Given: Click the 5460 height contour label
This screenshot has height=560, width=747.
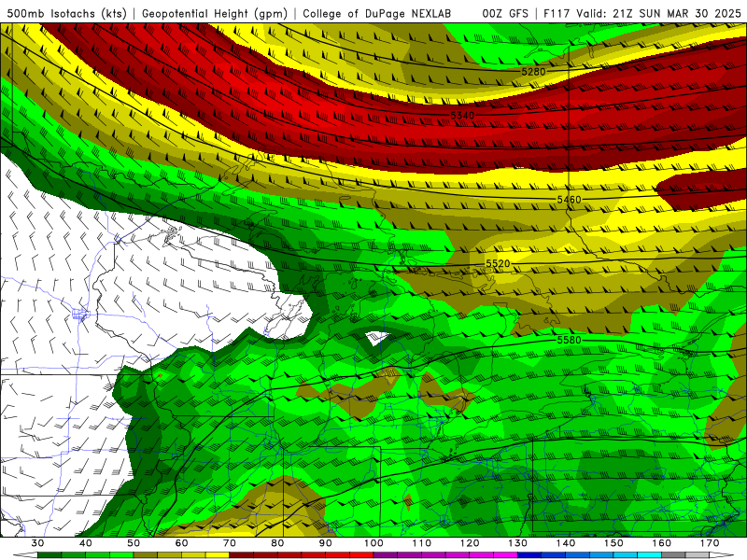Looking at the screenshot, I should [x=570, y=200].
